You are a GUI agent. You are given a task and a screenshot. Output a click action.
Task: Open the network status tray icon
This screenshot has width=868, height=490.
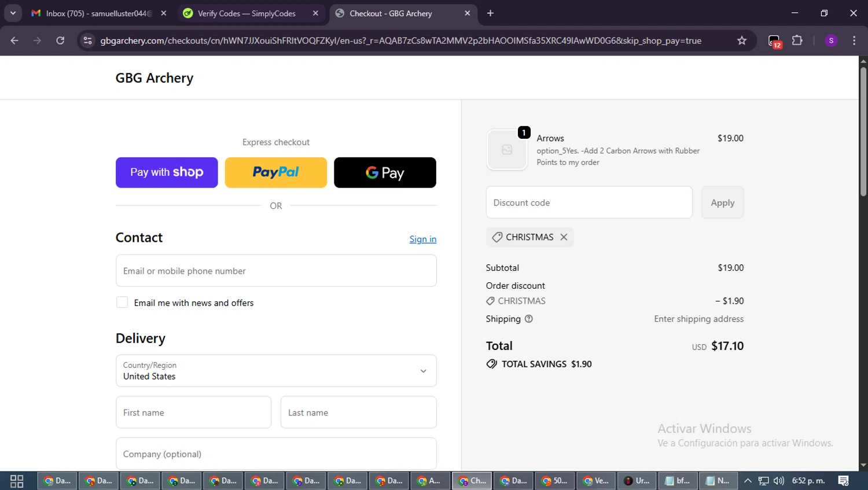pos(764,481)
